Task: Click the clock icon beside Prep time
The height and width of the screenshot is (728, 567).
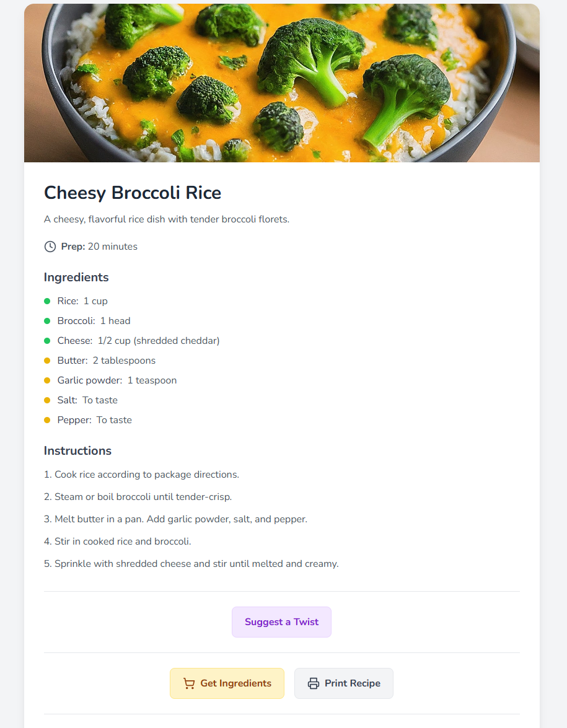Action: [50, 247]
